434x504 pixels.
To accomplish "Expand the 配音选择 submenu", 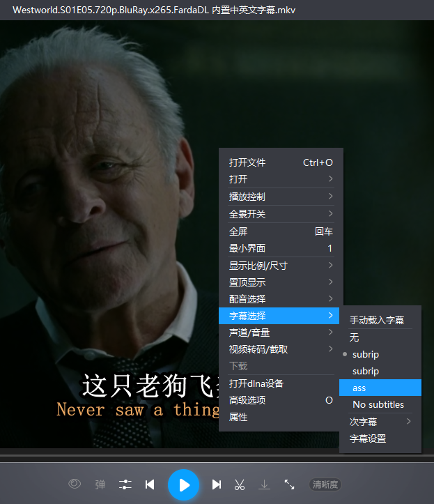I will click(281, 299).
